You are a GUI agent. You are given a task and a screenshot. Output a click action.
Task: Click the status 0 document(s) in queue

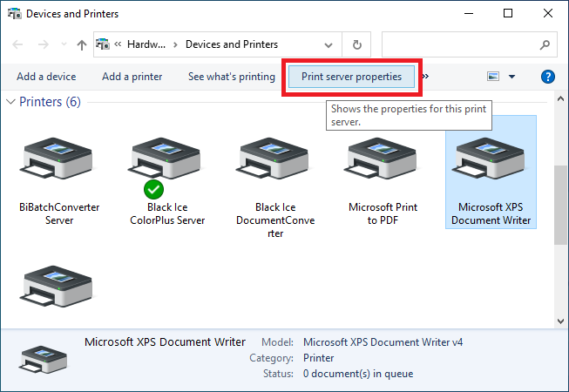point(358,374)
